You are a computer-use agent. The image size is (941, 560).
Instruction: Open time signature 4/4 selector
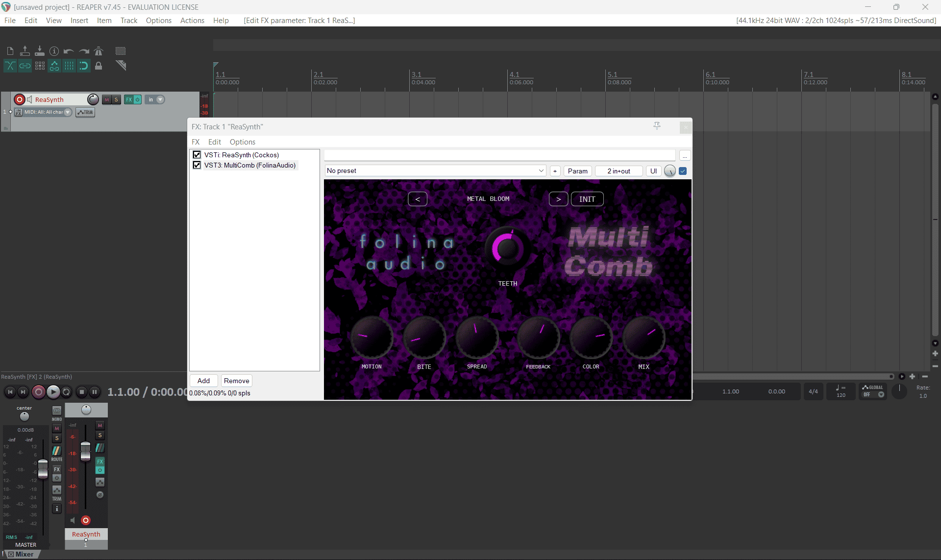coord(813,391)
